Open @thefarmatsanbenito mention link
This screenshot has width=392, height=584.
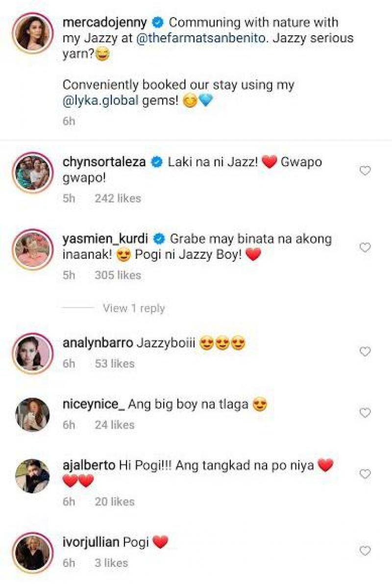pos(201,38)
